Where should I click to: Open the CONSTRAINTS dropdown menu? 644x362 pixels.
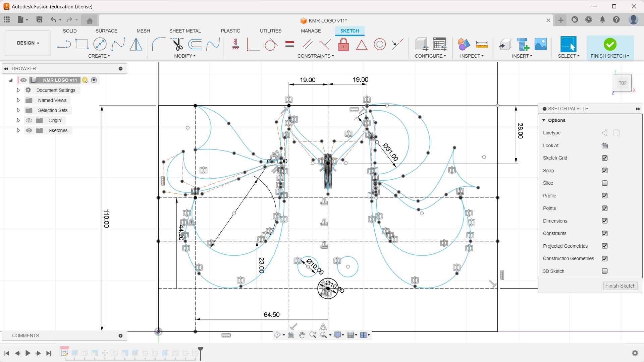tap(315, 56)
